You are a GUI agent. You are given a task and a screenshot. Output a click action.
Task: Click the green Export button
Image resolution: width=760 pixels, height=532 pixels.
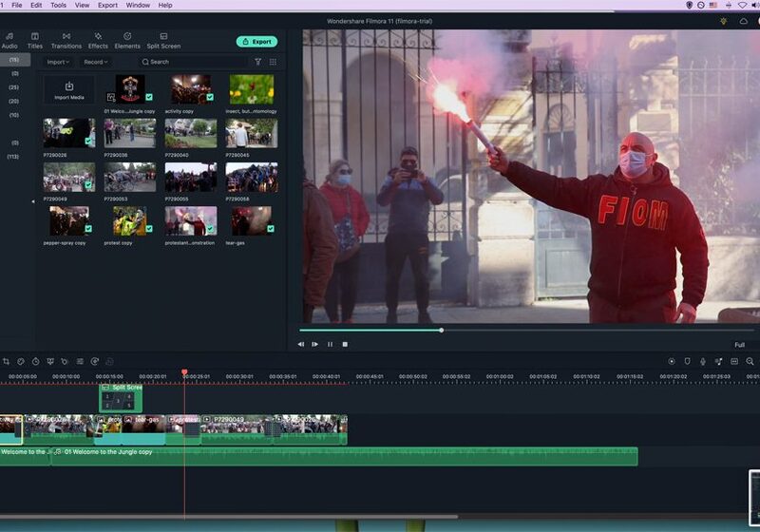click(x=256, y=42)
